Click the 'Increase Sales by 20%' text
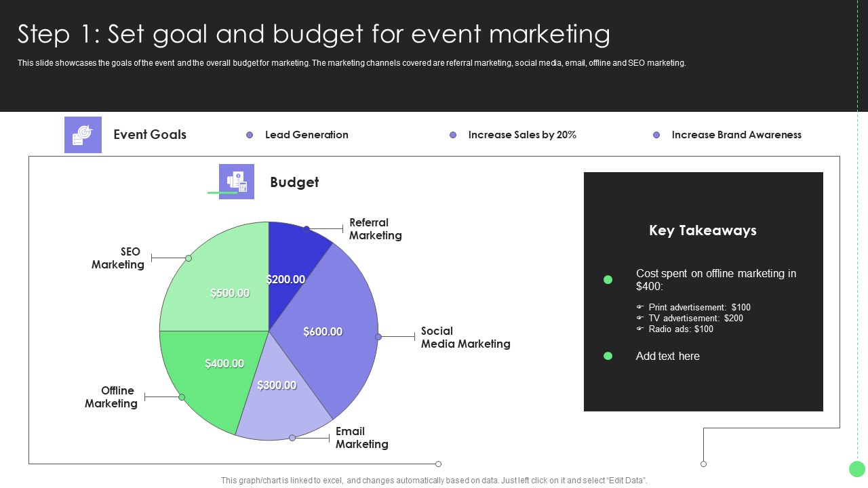The image size is (868, 488). [x=522, y=135]
